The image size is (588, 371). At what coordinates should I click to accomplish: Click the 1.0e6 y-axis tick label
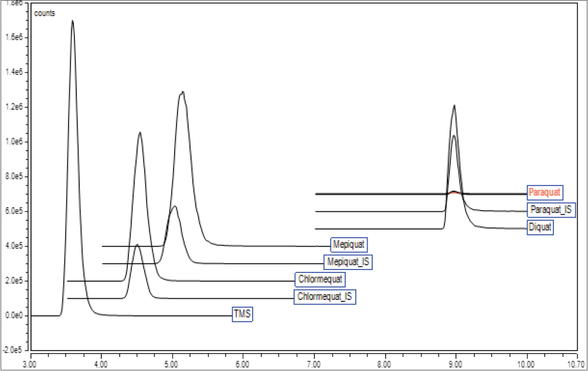(x=12, y=142)
